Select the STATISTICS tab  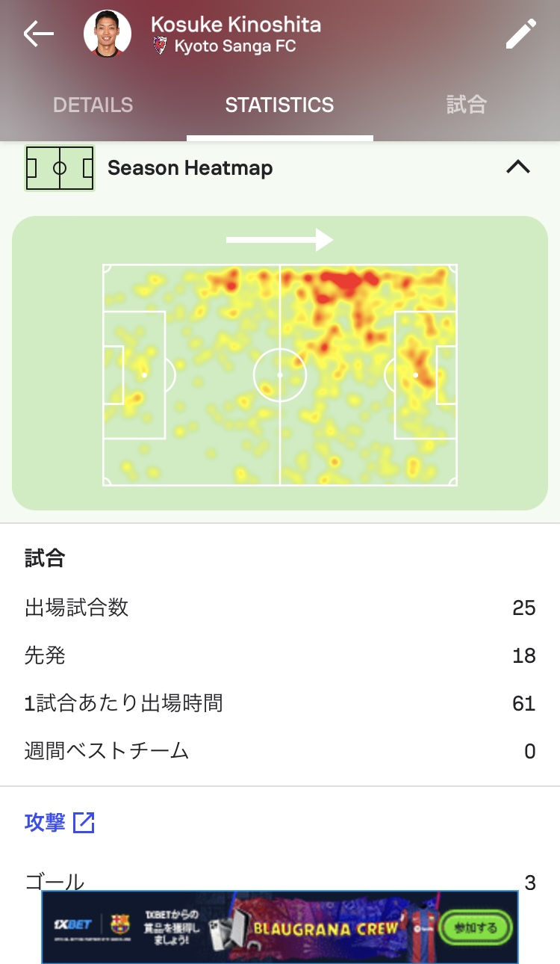coord(280,105)
